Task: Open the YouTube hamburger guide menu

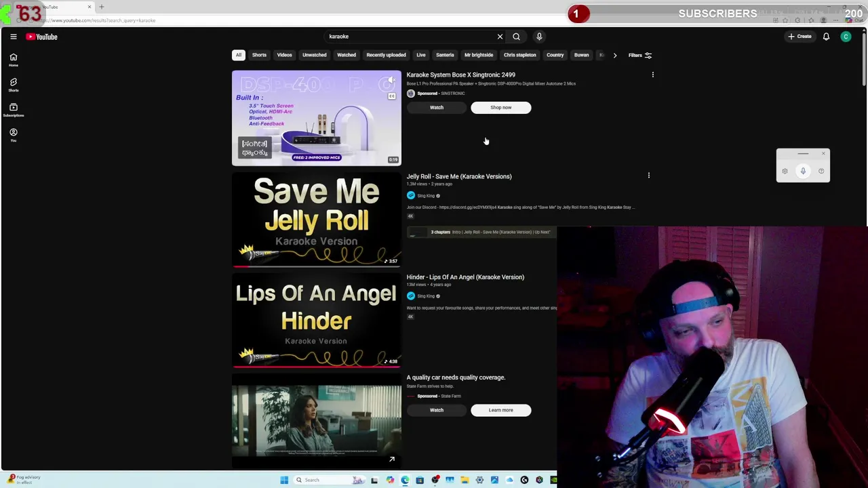Action: (x=13, y=37)
